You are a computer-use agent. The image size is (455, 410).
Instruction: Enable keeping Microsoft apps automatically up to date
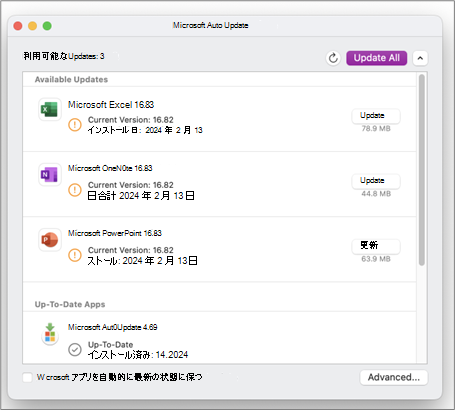[27, 377]
